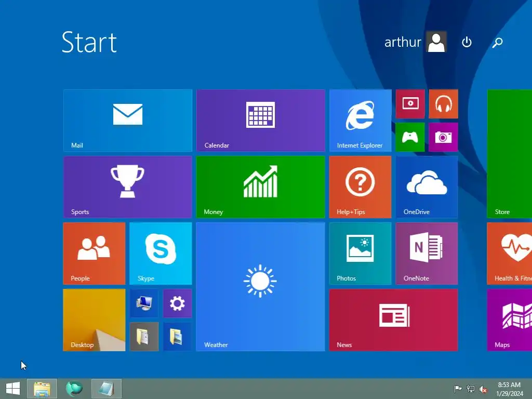Screen dimensions: 532x399
Task: Open the Store tile
Action: 510,154
